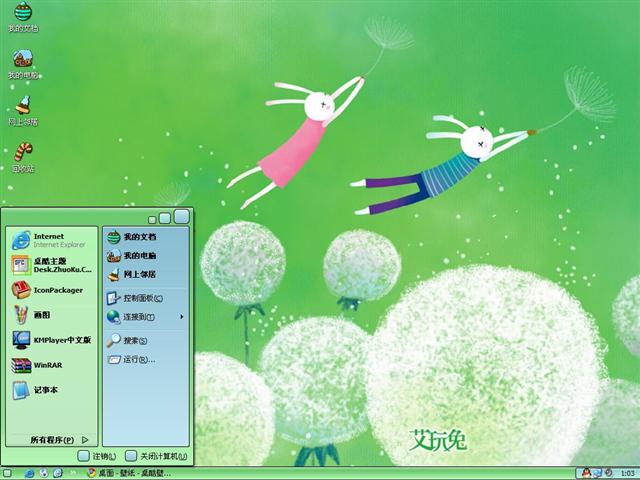Click the third quick launch browser icon
Screen dimensions: 640x480
coord(58,473)
